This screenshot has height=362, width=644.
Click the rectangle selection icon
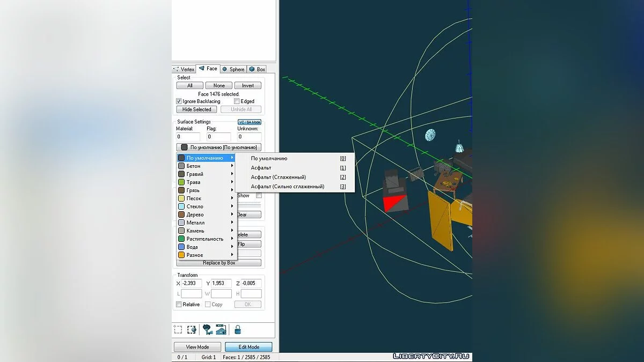point(178,329)
